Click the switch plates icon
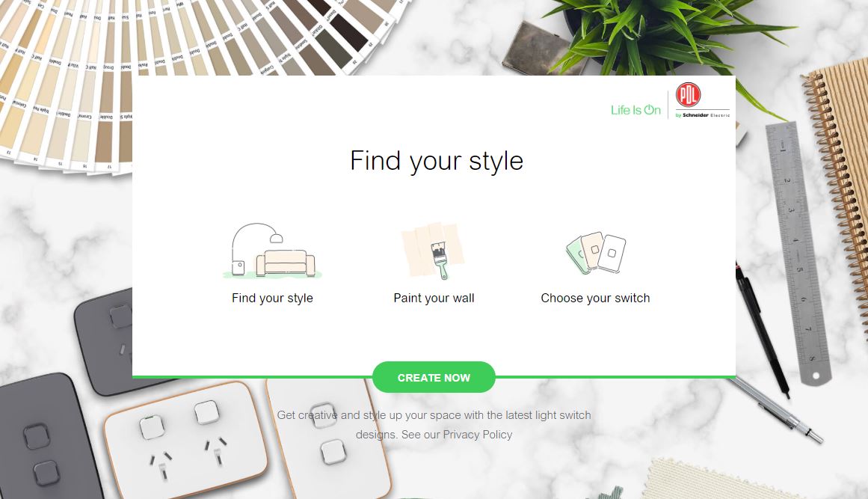Viewport: 868px width, 499px height. click(x=596, y=253)
